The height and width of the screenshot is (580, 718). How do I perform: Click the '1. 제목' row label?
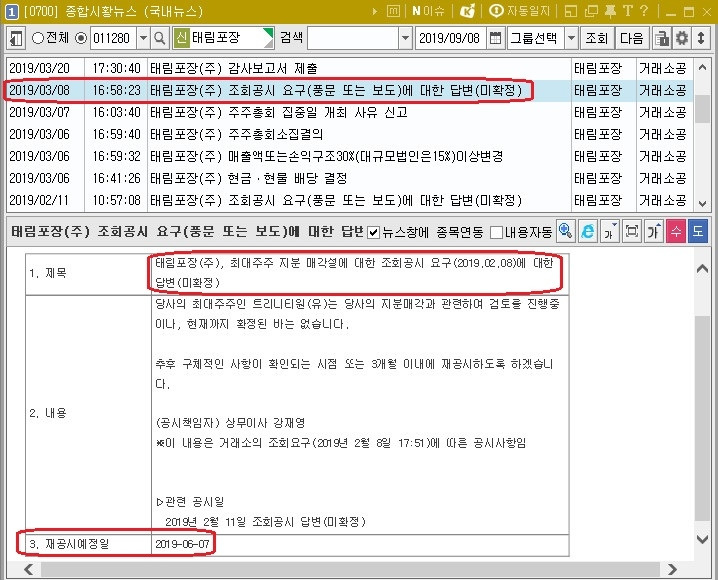48,273
